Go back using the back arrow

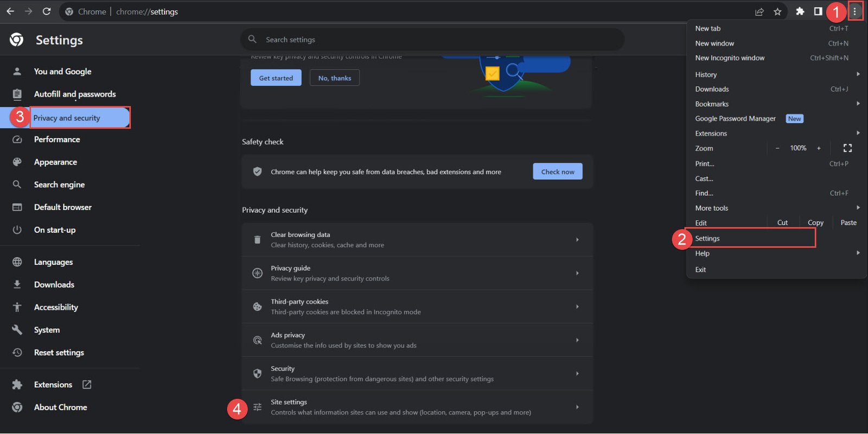tap(10, 11)
